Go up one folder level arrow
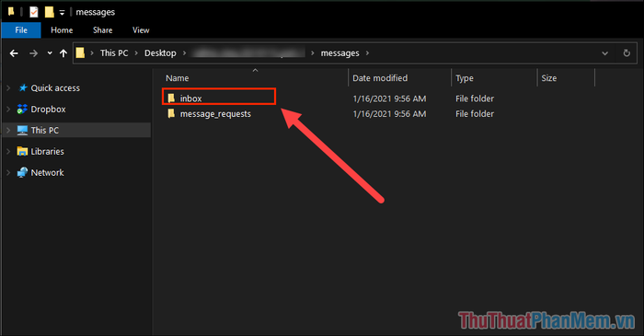The height and width of the screenshot is (336, 644). pos(63,53)
